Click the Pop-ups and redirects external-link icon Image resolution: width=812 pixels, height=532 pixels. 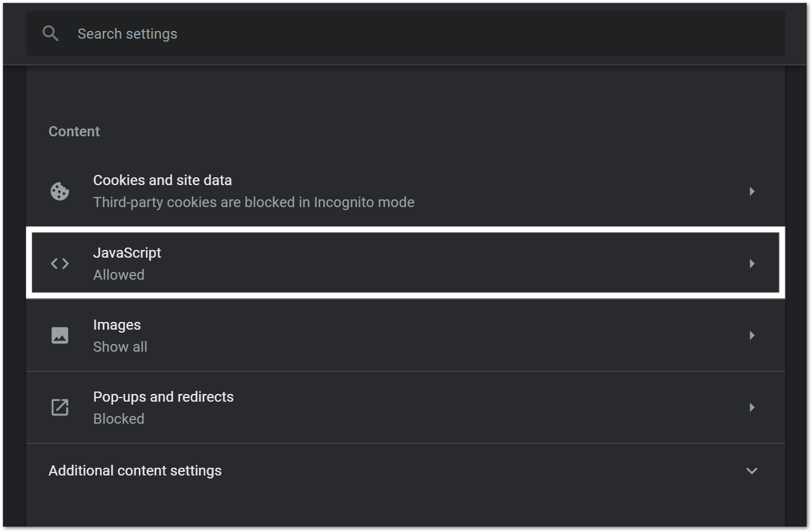60,408
